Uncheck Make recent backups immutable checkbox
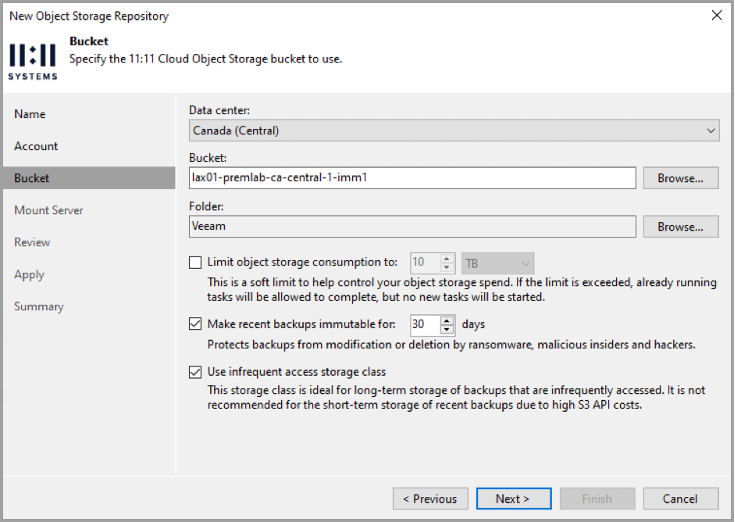 coord(195,324)
